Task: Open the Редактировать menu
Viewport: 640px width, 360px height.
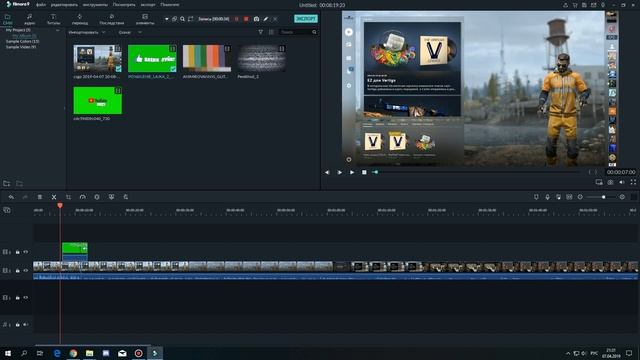Action: tap(64, 5)
